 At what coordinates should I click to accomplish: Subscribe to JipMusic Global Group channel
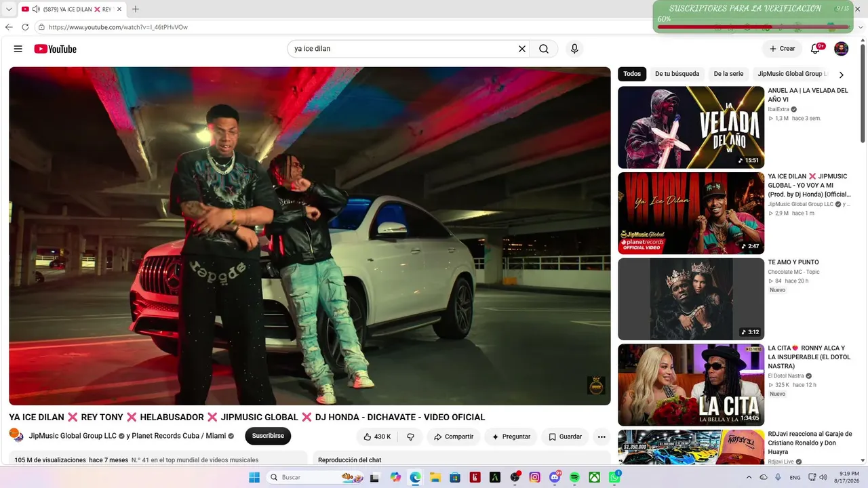(268, 436)
